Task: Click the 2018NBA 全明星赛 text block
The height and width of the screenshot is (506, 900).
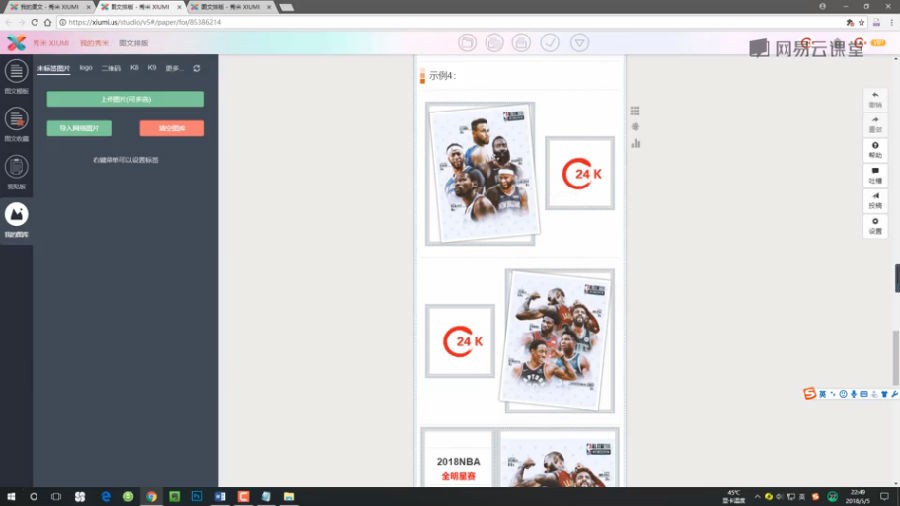Action: 458,468
